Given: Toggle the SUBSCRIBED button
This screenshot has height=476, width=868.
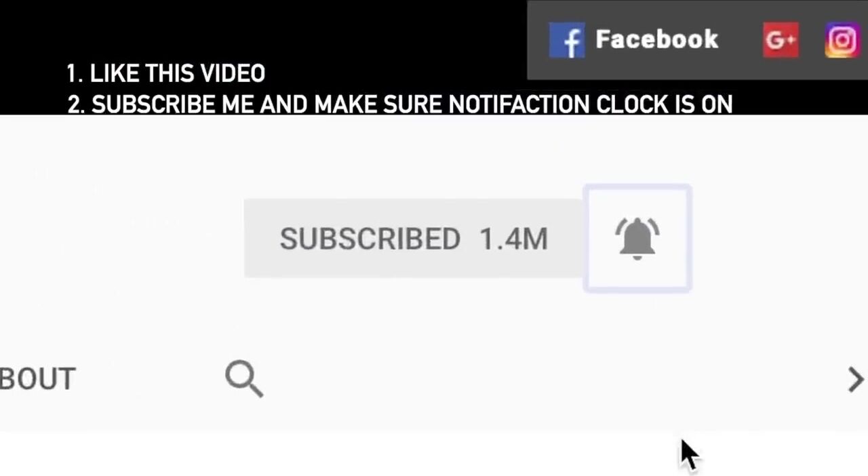Looking at the screenshot, I should pyautogui.click(x=414, y=238).
